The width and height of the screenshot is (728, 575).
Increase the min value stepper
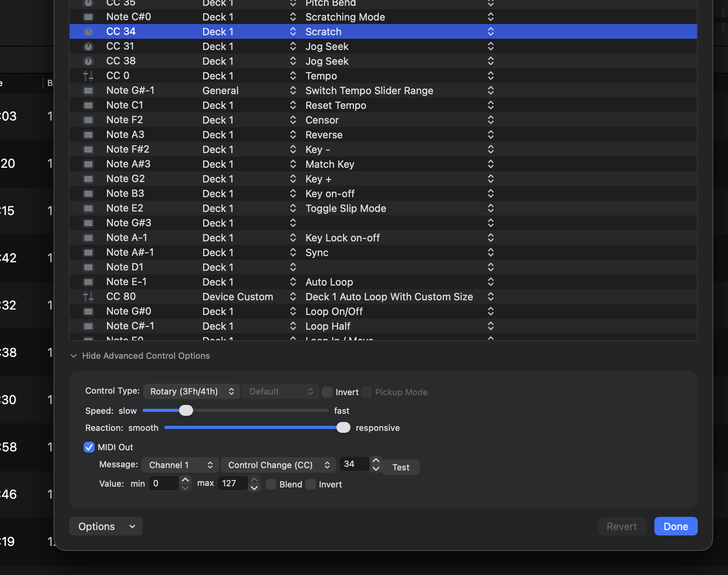[185, 480]
